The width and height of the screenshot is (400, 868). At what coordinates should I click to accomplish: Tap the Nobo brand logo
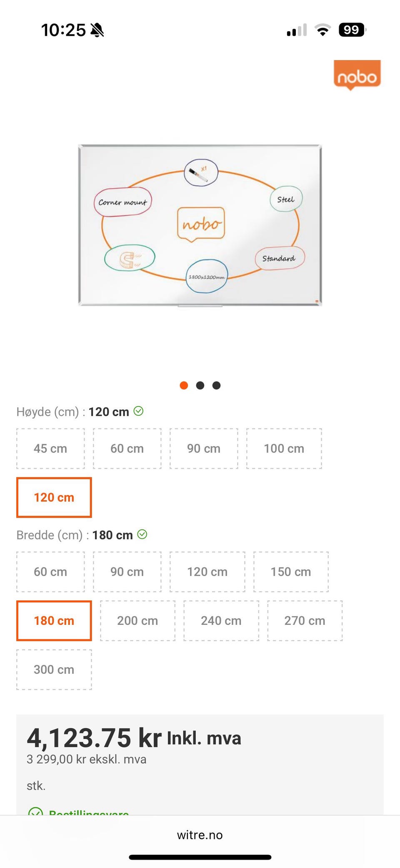(x=357, y=75)
